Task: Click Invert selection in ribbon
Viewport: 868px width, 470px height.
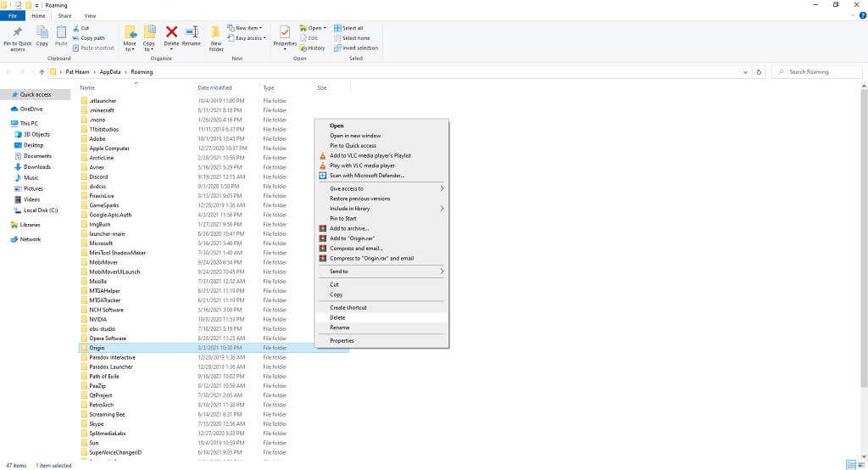Action: tap(356, 48)
